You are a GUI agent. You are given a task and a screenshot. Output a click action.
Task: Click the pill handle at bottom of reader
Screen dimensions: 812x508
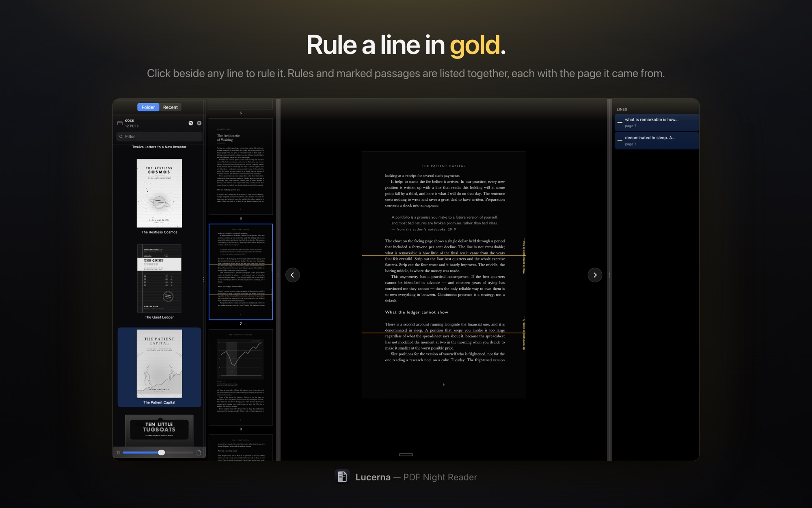(406, 454)
